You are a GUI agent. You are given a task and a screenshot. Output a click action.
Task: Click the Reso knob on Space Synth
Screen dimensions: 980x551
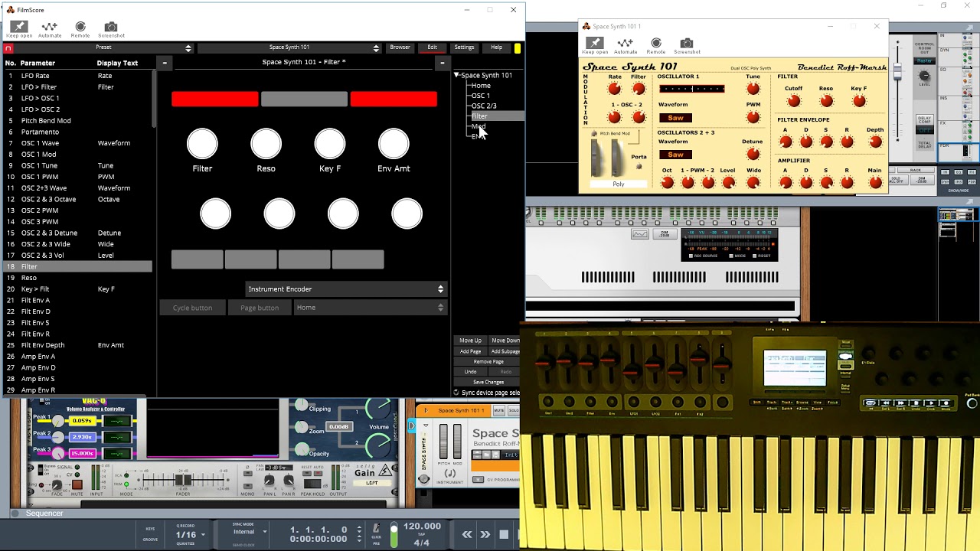point(826,101)
